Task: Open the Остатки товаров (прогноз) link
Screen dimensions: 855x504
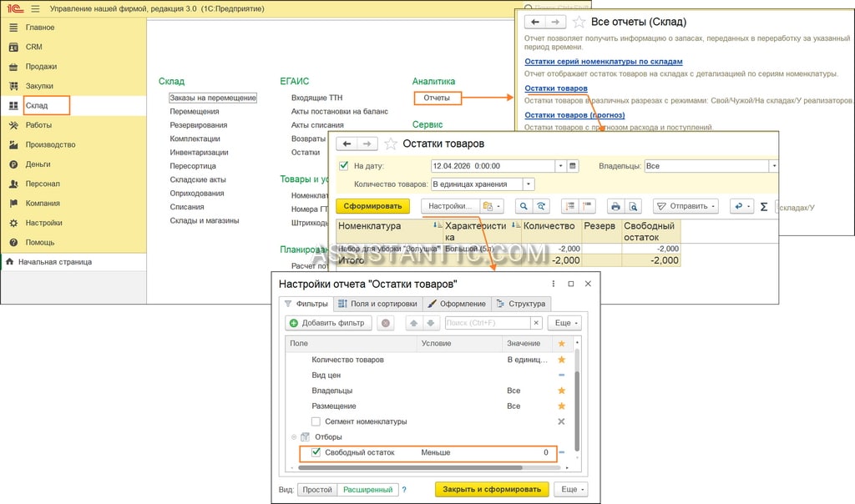Action: pyautogui.click(x=574, y=115)
